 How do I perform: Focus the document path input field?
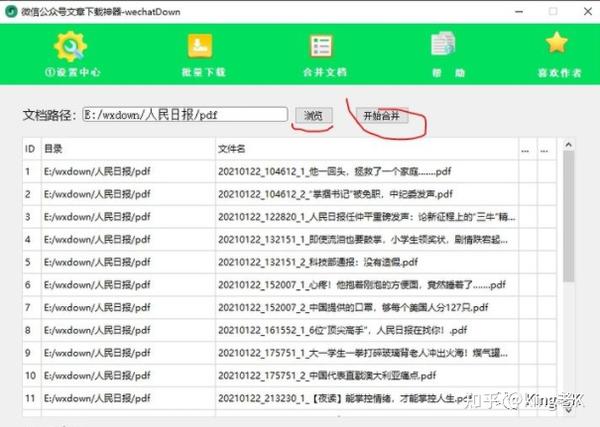pyautogui.click(x=185, y=114)
